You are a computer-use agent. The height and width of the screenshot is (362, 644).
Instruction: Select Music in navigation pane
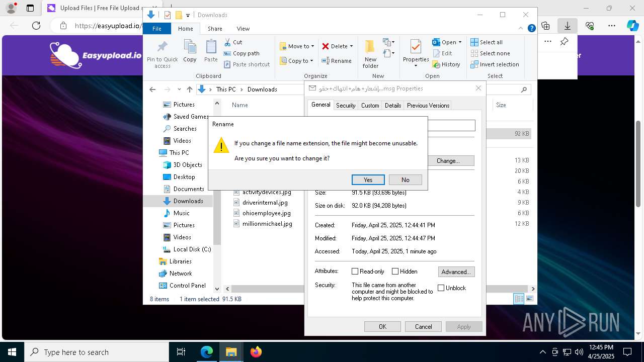[x=176, y=213]
